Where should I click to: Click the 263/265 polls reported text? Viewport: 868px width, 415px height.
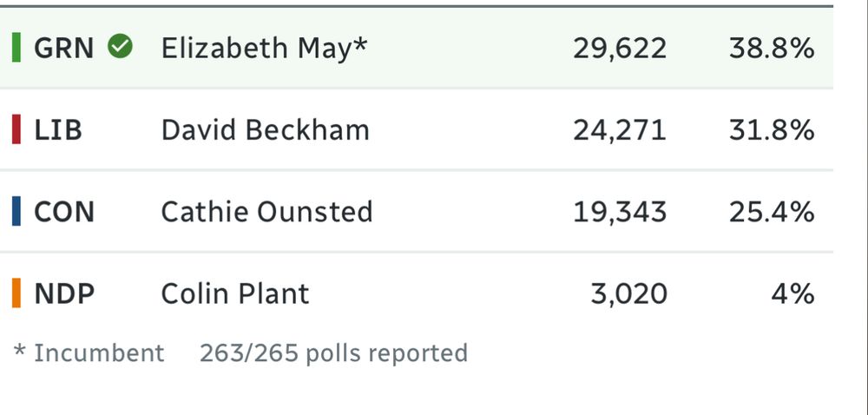pos(334,353)
